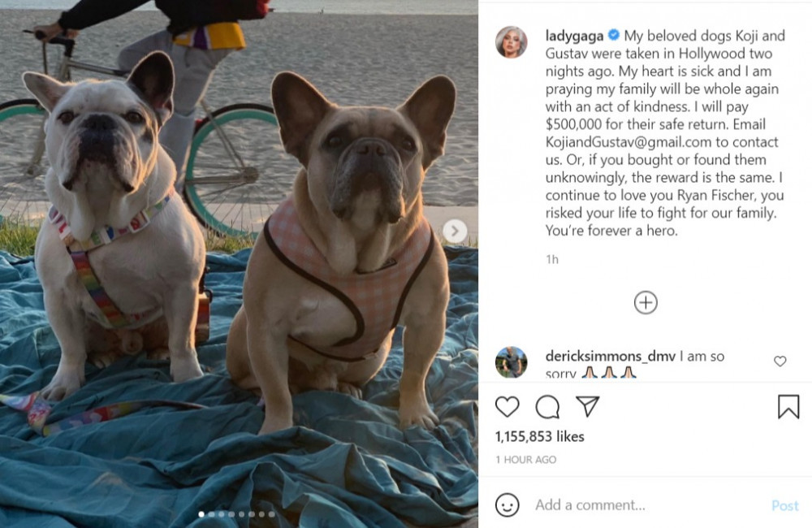The width and height of the screenshot is (812, 528).
Task: Share post with paper plane icon
Action: (588, 406)
